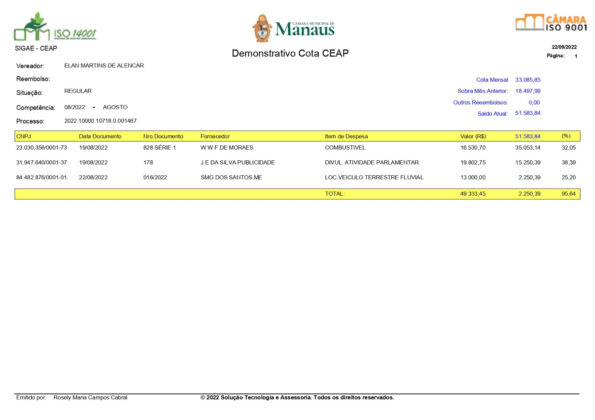The width and height of the screenshot is (595, 420).
Task: Select process number '2022.10000.10718.0.001467'
Action: tap(100, 121)
